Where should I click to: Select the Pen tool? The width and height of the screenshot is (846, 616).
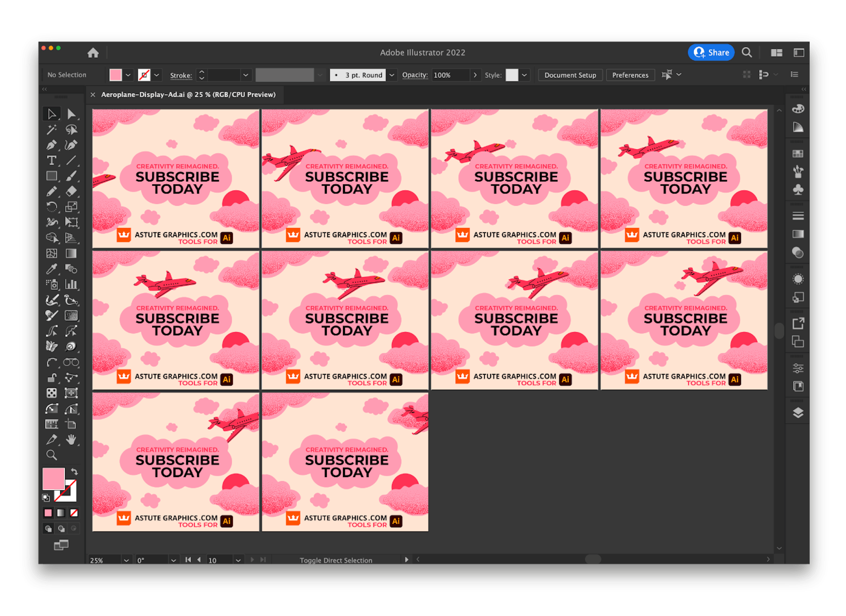(52, 145)
